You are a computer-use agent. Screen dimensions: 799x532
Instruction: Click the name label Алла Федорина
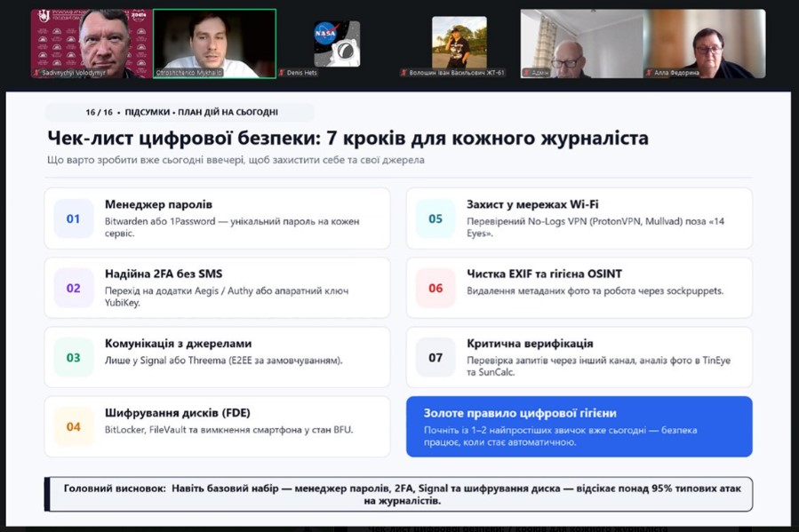[x=676, y=73]
